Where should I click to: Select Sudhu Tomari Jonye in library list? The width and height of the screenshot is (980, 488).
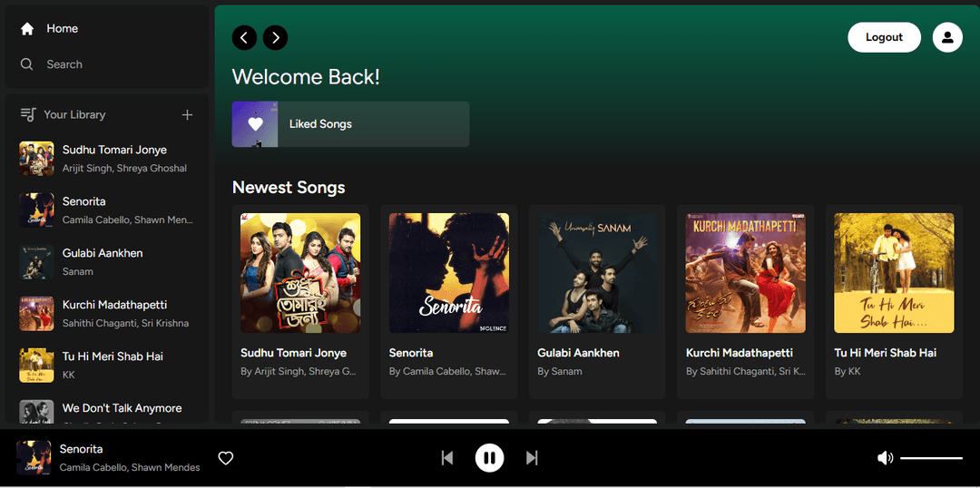tap(107, 159)
